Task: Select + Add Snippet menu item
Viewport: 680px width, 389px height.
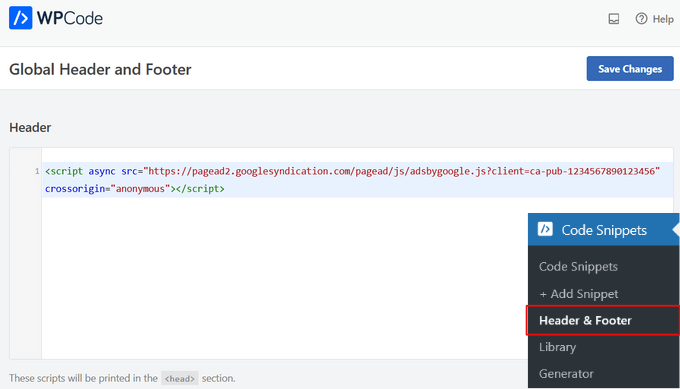Action: pos(579,294)
